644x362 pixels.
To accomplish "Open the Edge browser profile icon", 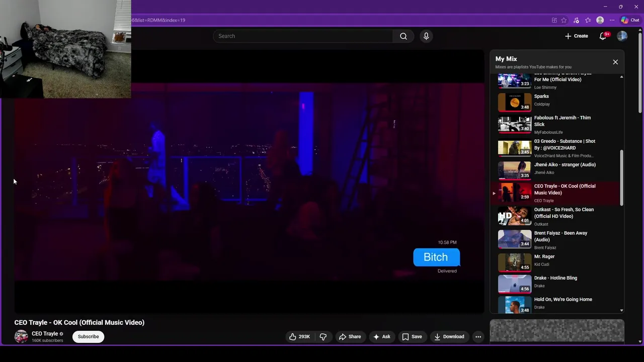I will click(600, 20).
